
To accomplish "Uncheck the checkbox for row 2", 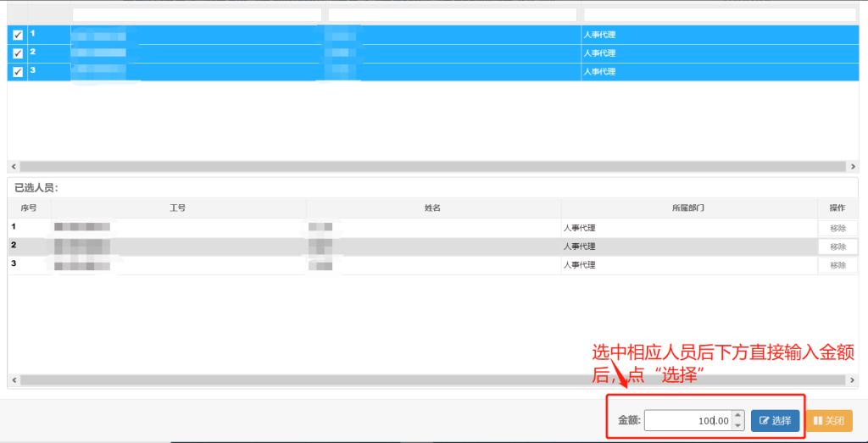I will tap(18, 54).
